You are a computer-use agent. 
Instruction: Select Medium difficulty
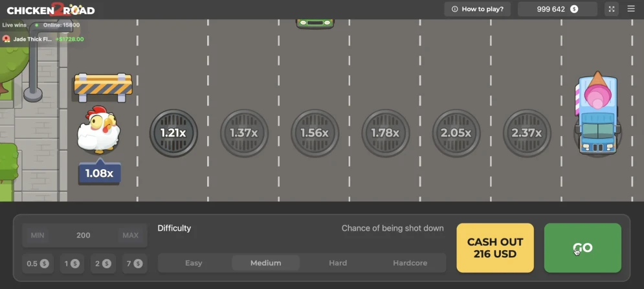click(x=266, y=263)
